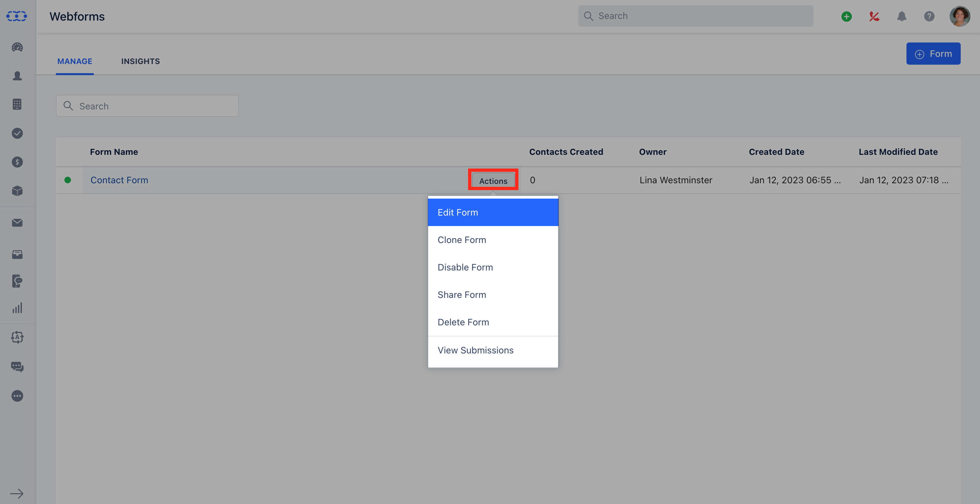Open Products cube icon in sidebar
The image size is (980, 504).
tap(17, 191)
